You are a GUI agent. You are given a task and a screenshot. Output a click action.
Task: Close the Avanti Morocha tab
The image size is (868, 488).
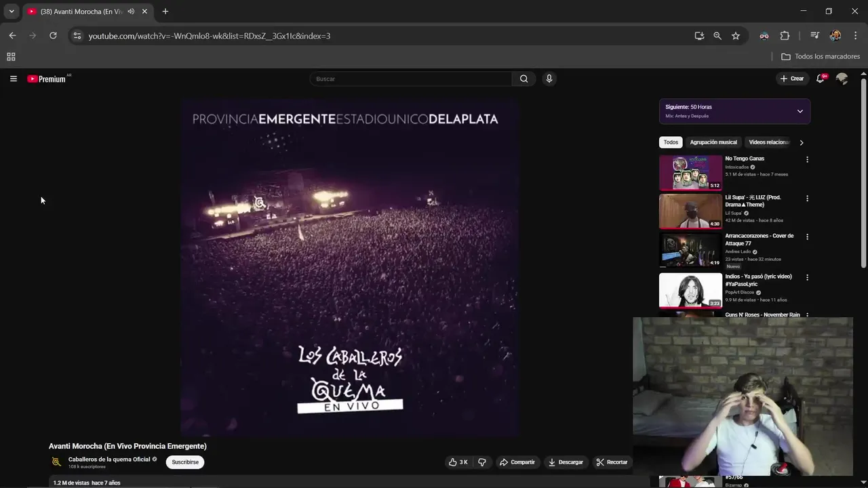(144, 12)
